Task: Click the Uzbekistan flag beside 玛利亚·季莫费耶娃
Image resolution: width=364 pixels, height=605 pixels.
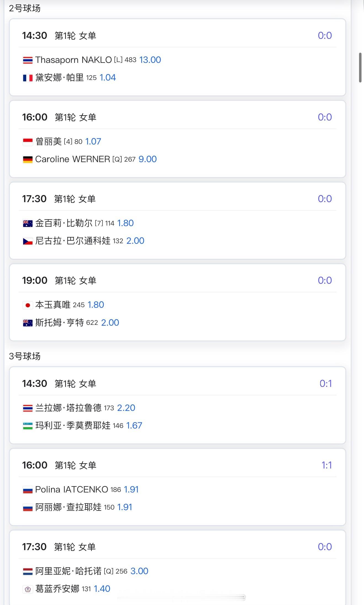Action: (x=28, y=426)
